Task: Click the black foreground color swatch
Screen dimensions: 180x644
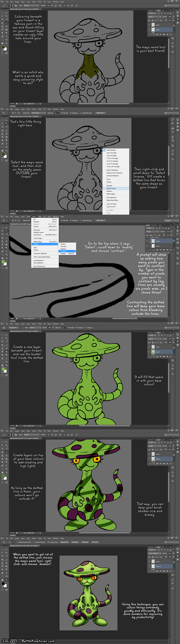Action: (x=3, y=584)
